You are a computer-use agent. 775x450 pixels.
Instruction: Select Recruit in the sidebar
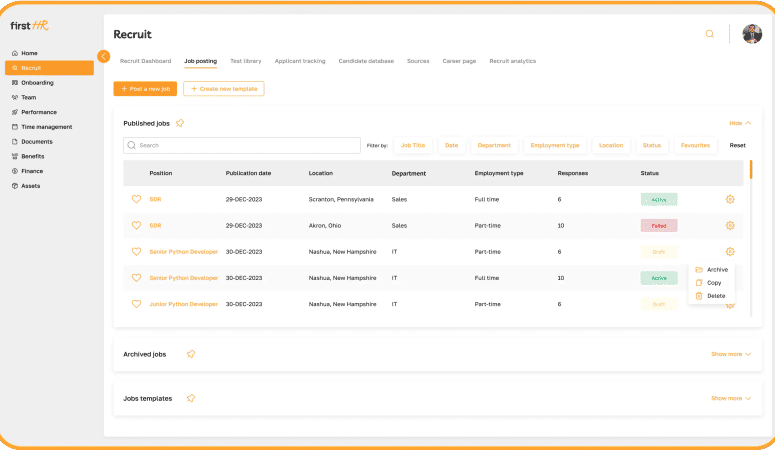pyautogui.click(x=49, y=68)
